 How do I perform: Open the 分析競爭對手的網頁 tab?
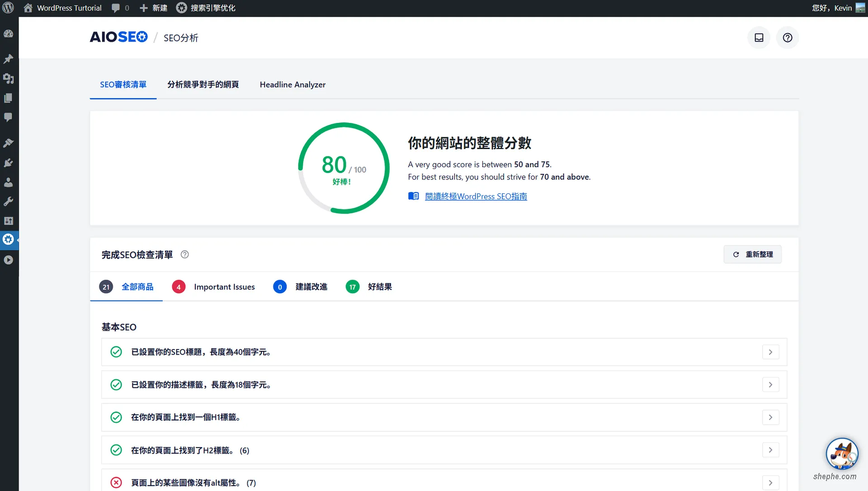coord(203,84)
